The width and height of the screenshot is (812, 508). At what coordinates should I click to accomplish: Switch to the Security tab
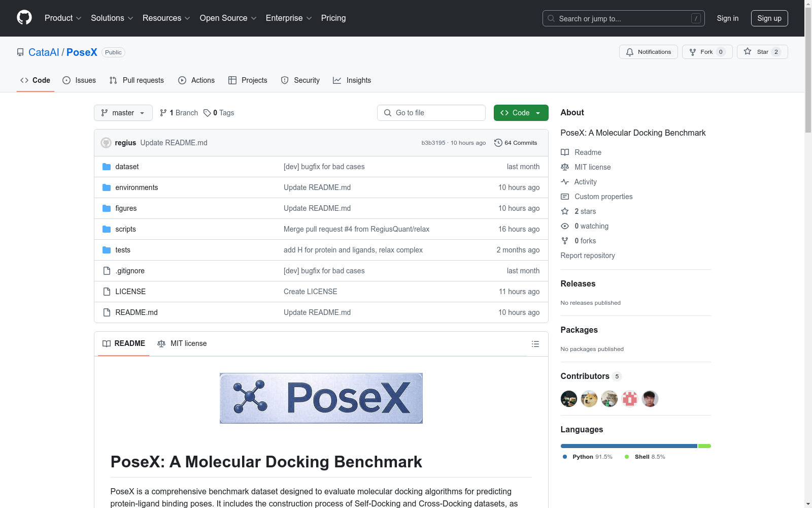[300, 80]
